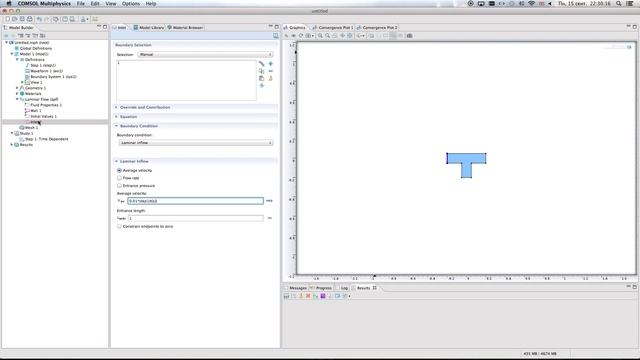
Task: Open Spotlight search in macOS menu bar
Action: click(619, 3)
